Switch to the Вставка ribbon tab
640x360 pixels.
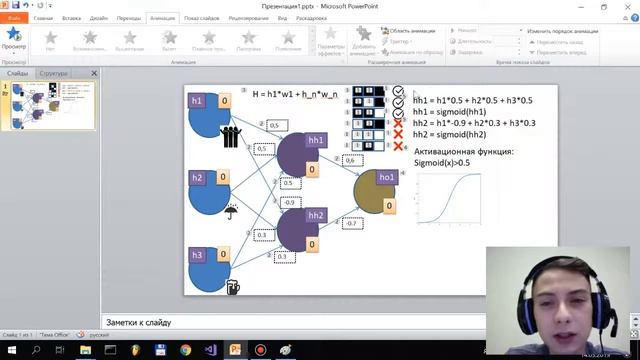71,18
